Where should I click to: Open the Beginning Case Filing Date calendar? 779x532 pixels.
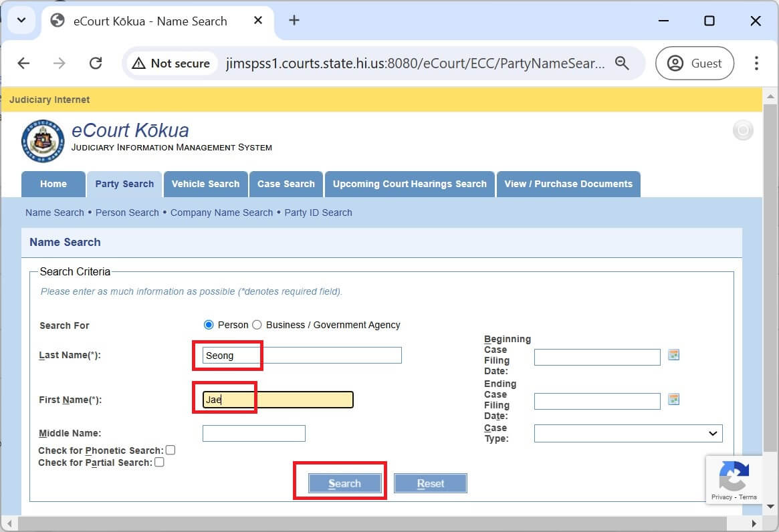click(x=673, y=355)
